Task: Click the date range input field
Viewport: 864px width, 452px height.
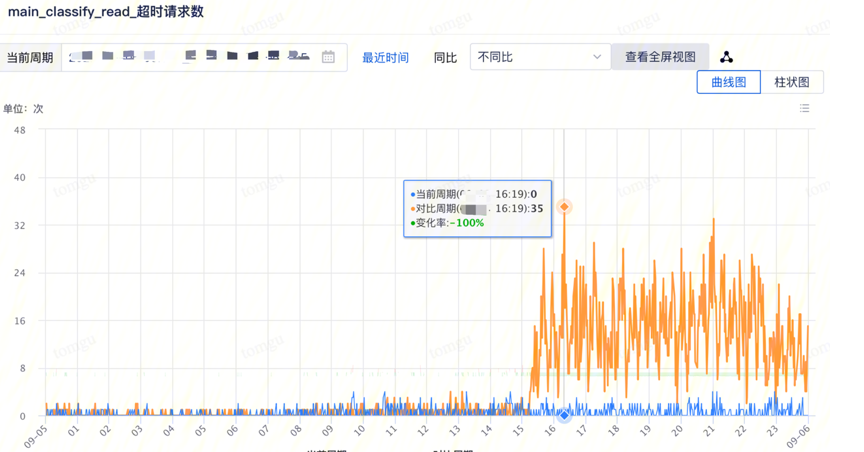Action: 204,57
